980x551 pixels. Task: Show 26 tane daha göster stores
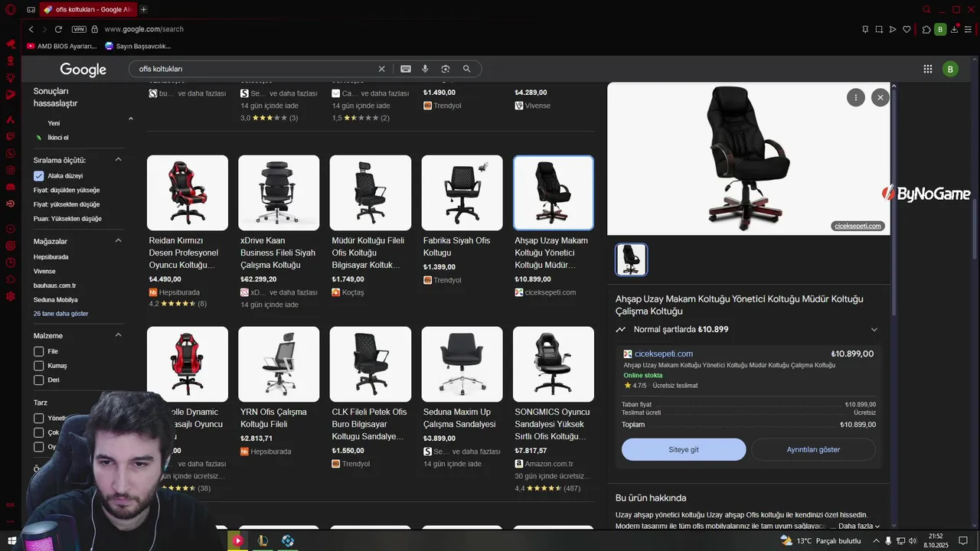(x=60, y=314)
